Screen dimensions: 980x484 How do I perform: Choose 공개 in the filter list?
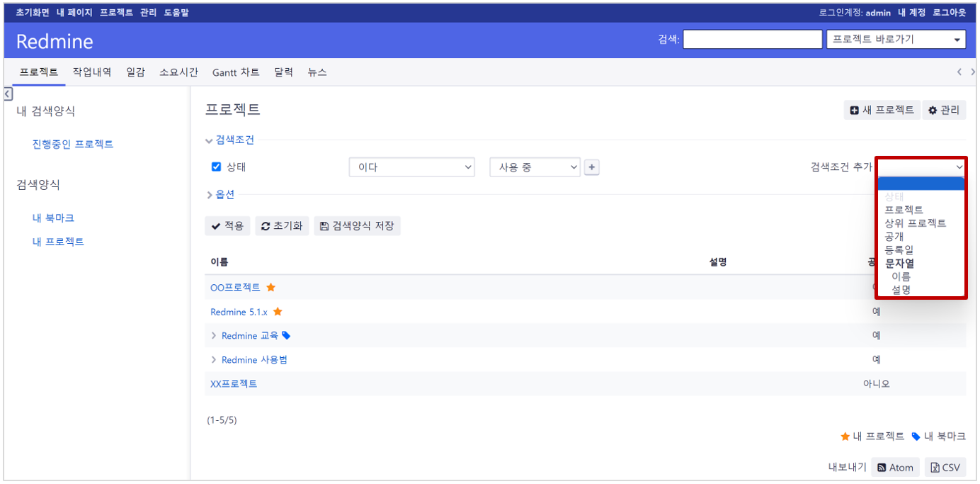(894, 237)
